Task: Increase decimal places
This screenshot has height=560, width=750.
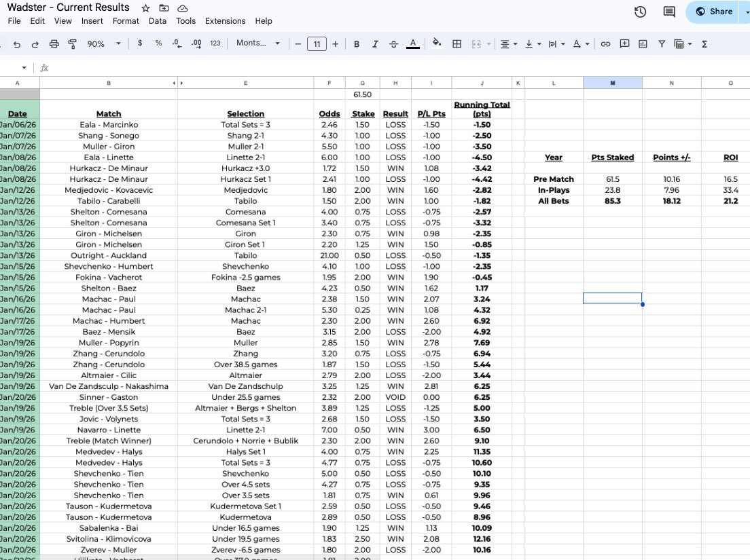Action: coord(196,43)
